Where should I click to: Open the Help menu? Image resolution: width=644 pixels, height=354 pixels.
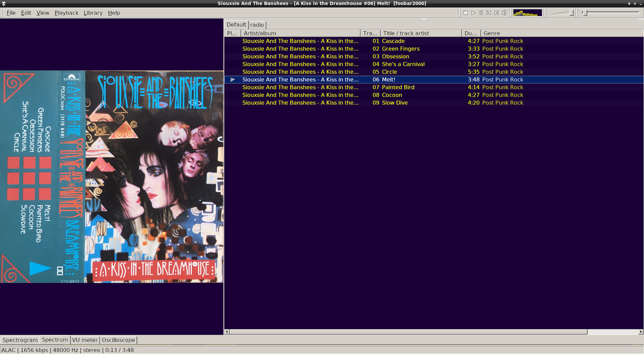(114, 13)
